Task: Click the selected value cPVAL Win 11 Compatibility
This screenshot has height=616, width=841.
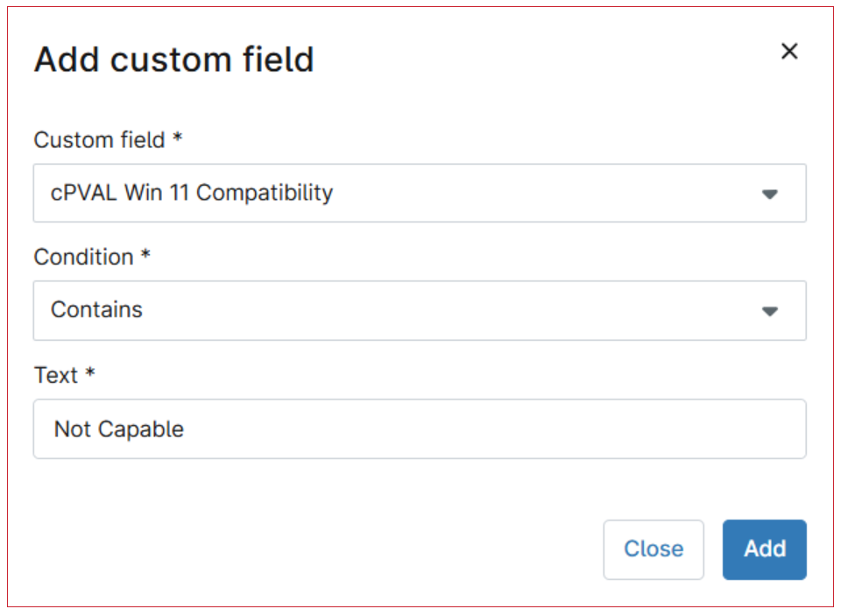Action: click(x=192, y=193)
